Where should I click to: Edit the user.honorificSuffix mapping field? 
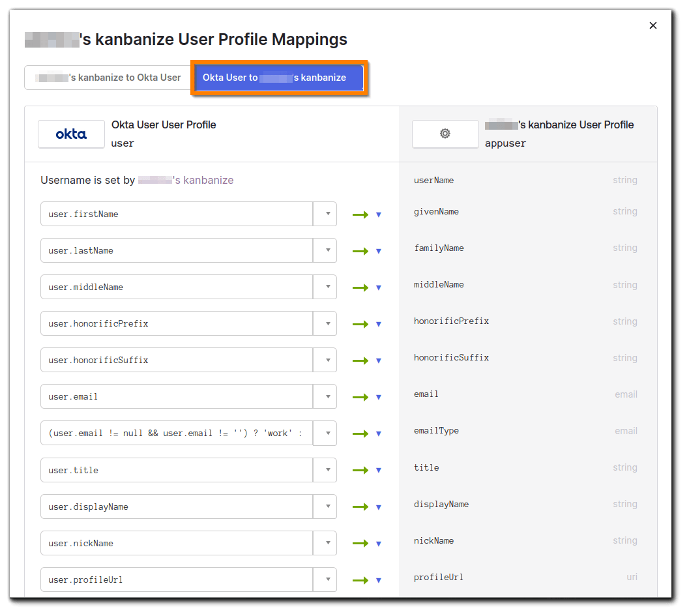177,360
